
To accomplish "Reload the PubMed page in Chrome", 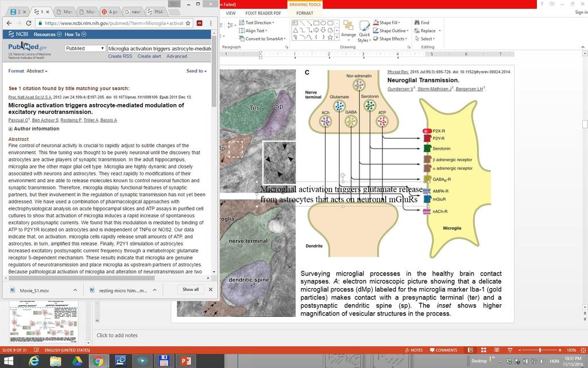I will [29, 23].
